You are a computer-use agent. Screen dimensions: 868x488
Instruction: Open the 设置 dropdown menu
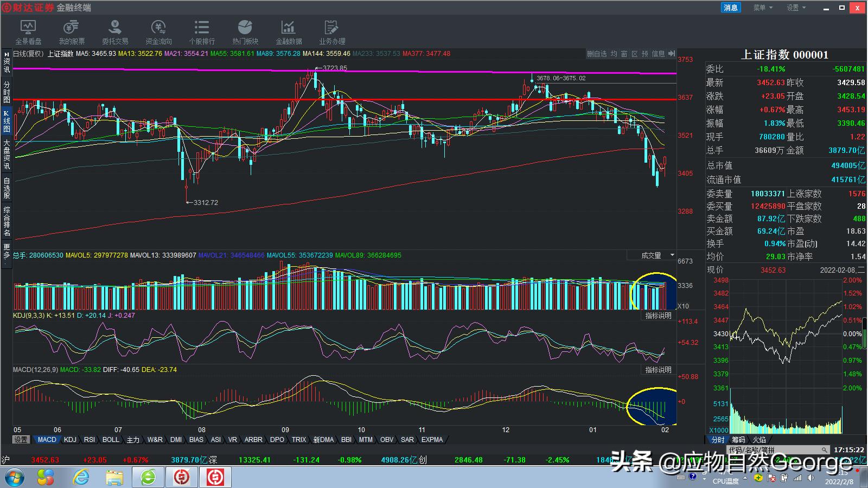(x=794, y=8)
